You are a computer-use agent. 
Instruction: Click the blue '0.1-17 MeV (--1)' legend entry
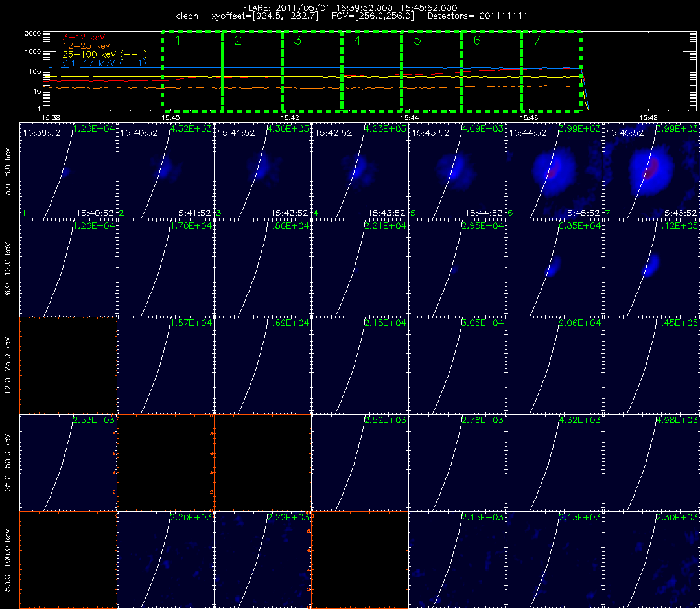[104, 63]
